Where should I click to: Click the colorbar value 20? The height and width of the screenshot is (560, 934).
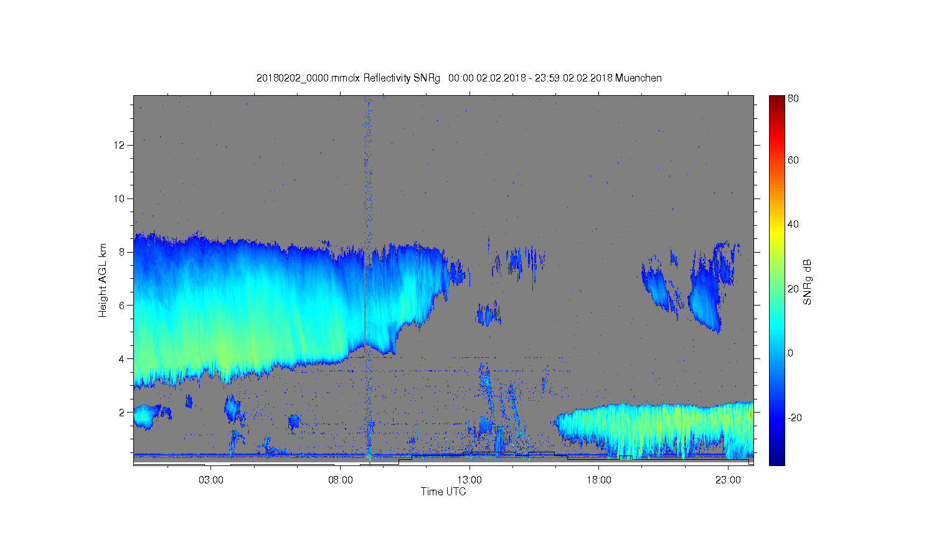pos(793,289)
